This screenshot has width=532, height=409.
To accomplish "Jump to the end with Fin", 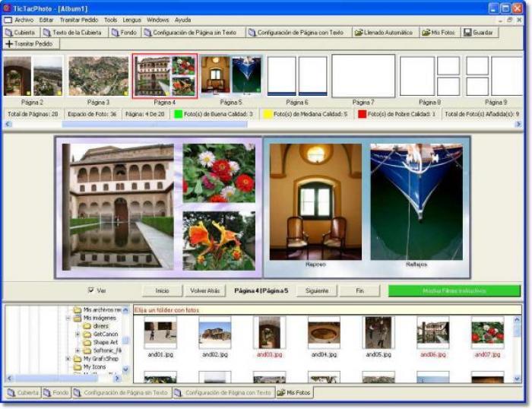I will tap(360, 291).
